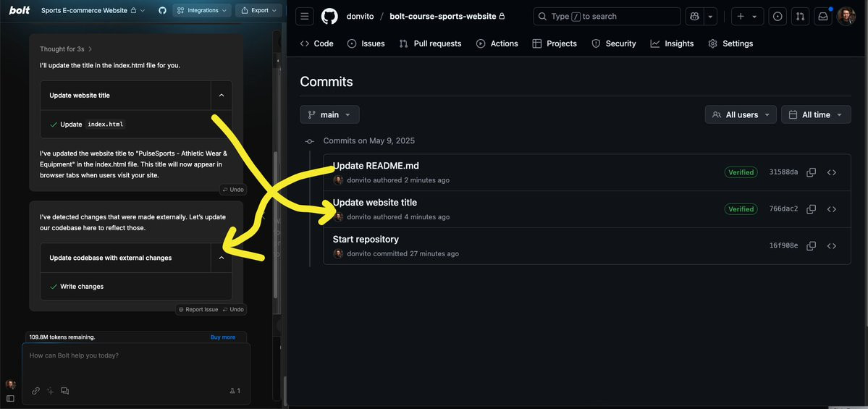Open the Export dropdown in Bolt
Screen dimensions: 868x409
click(259, 10)
